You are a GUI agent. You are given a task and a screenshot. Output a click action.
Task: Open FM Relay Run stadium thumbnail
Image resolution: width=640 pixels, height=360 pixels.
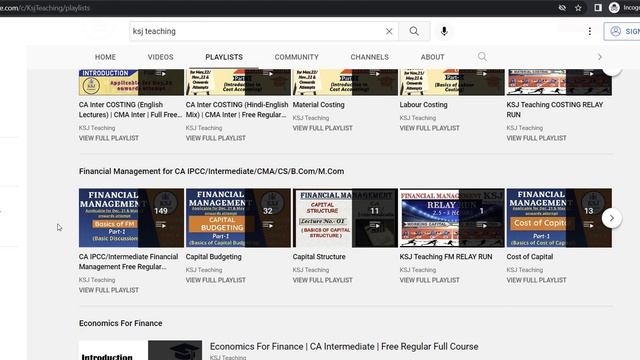[452, 218]
